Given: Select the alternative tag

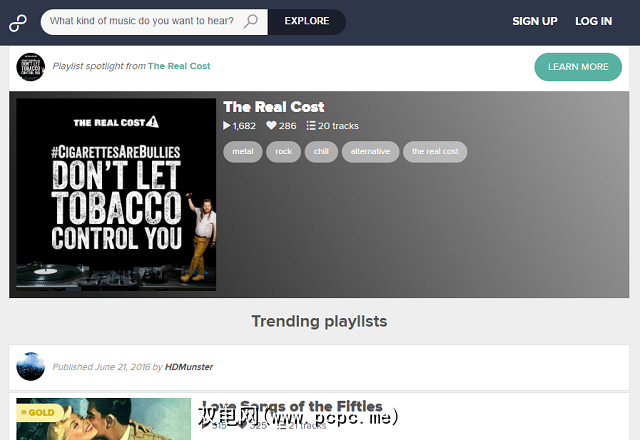Looking at the screenshot, I should pos(370,152).
